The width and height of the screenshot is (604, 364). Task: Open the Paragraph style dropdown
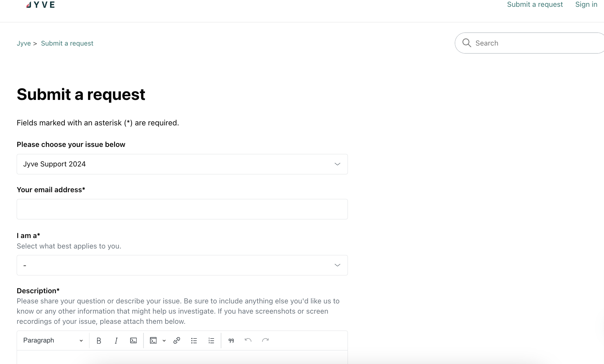53,341
